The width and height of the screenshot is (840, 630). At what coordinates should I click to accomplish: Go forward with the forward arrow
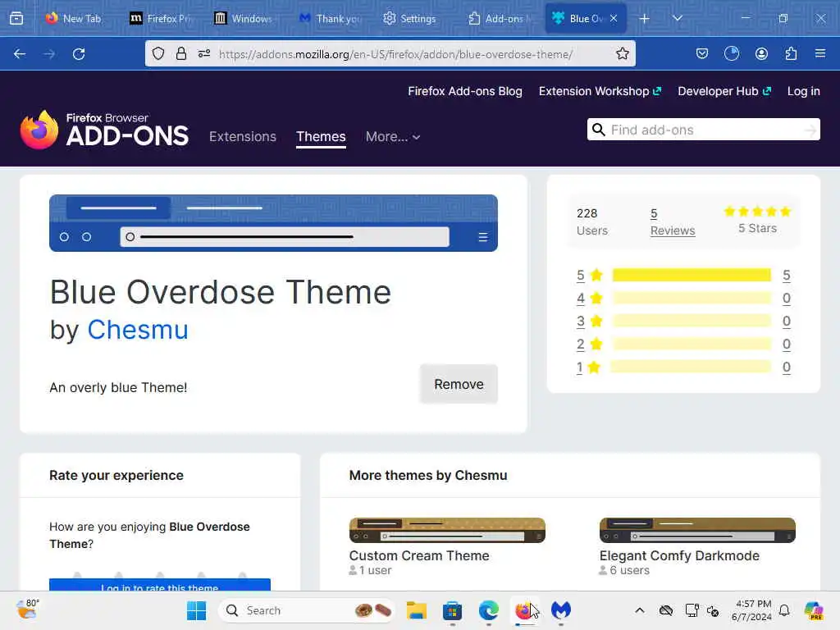(49, 53)
